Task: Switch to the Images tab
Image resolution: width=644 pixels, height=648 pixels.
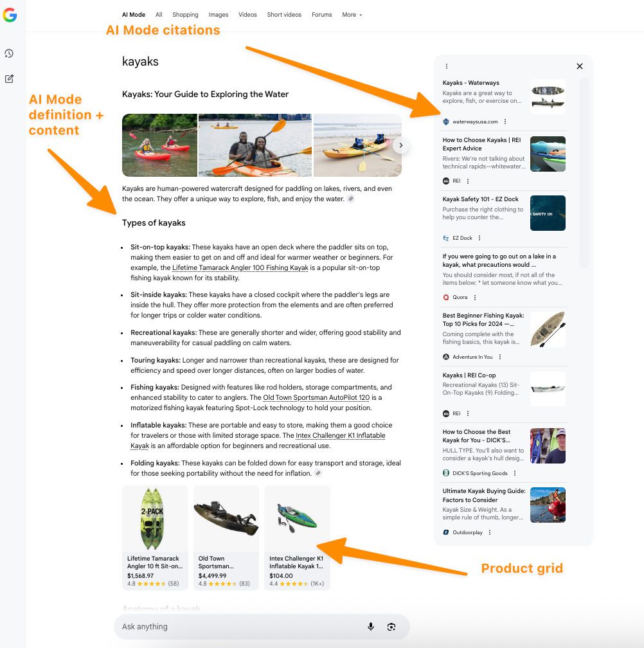Action: tap(218, 15)
